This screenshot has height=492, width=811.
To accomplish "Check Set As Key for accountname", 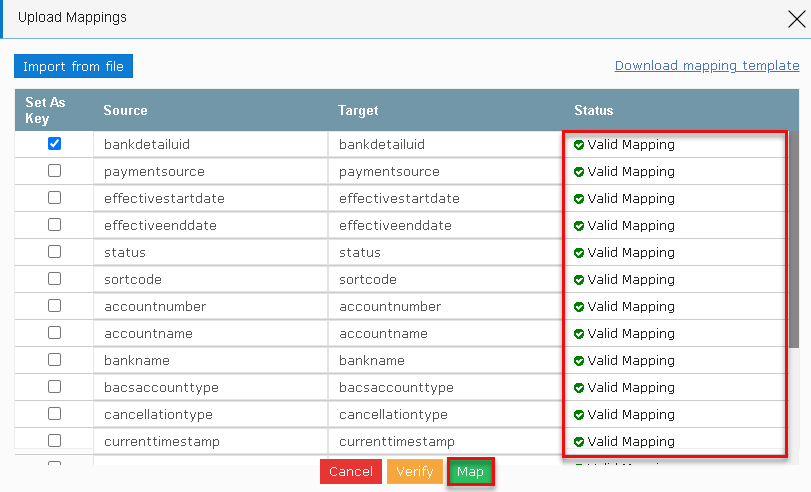I will point(54,333).
